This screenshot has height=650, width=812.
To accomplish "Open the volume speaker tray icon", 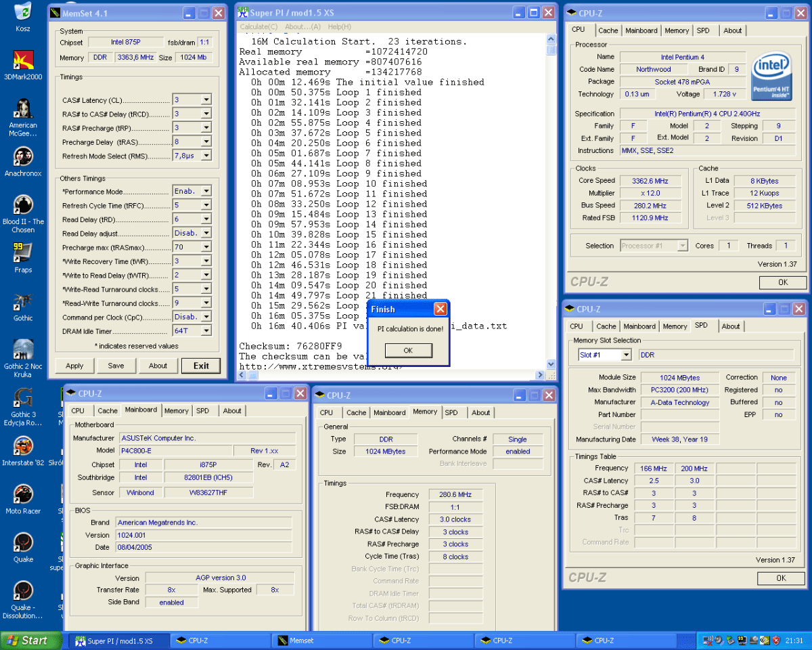I will click(719, 640).
